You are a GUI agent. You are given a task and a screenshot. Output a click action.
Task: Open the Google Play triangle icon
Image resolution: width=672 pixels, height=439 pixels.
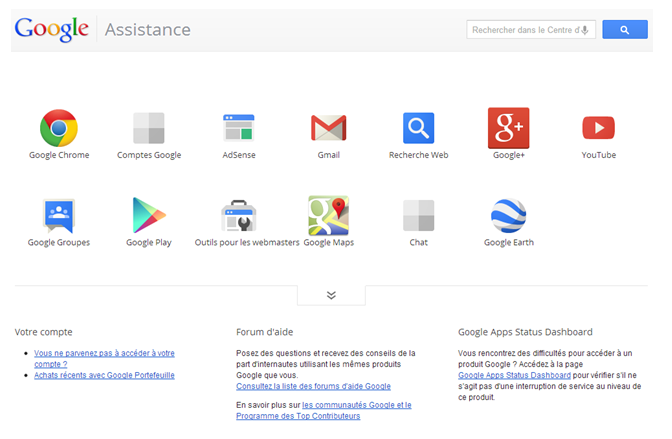(x=149, y=215)
